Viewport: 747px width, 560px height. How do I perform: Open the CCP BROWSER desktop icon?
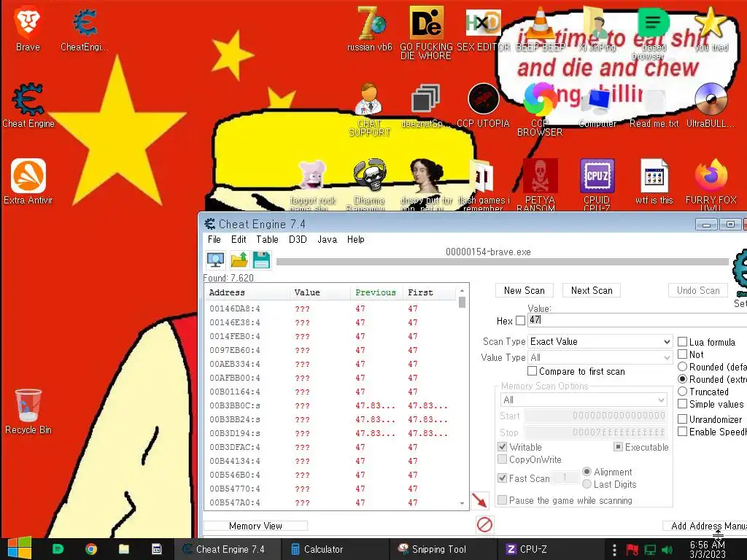(540, 109)
